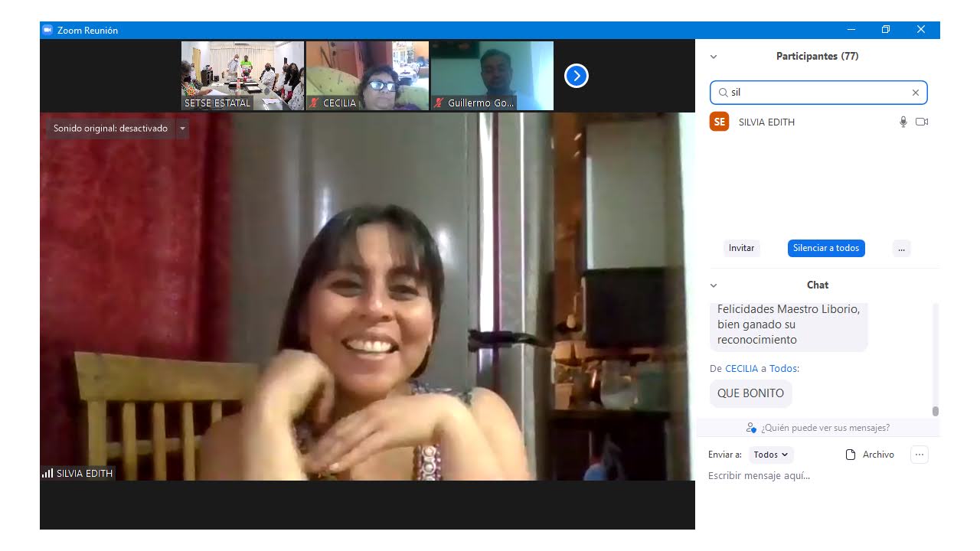The image size is (980, 551).
Task: Open chat more options ellipsis
Action: 920,455
